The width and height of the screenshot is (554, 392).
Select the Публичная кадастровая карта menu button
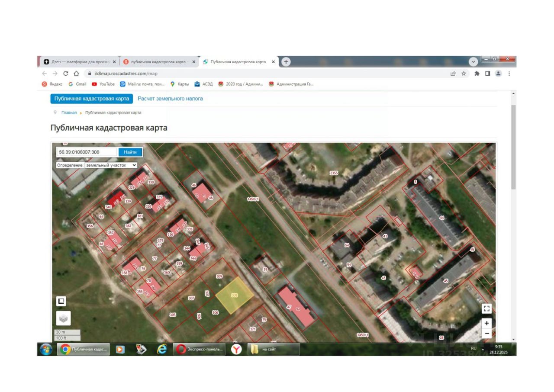tap(92, 99)
